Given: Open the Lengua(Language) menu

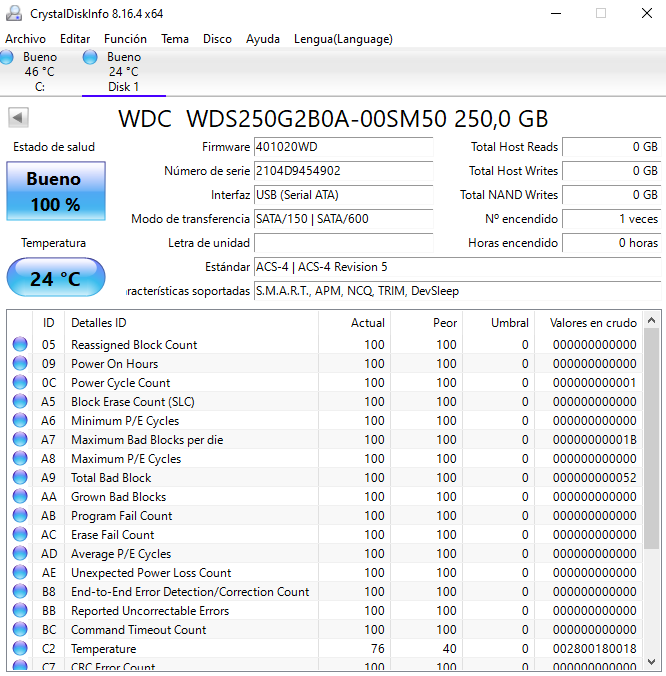Looking at the screenshot, I should (x=343, y=39).
